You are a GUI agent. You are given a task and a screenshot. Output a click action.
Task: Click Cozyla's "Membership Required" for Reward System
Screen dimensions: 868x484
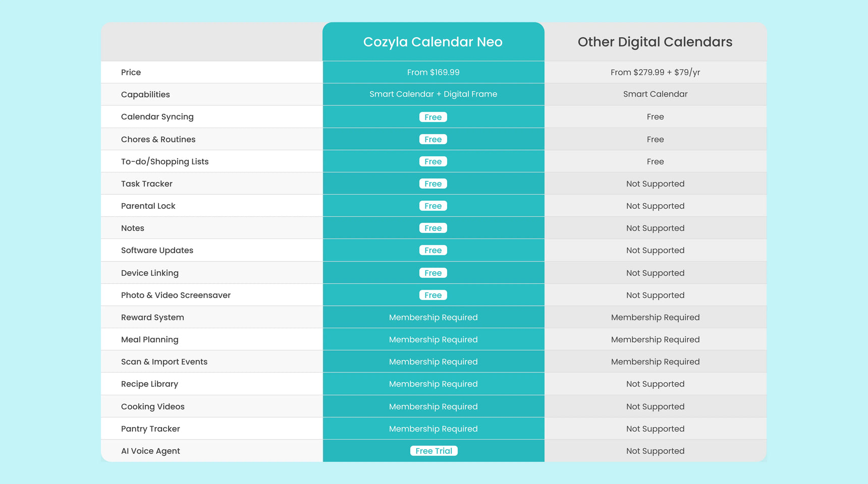pyautogui.click(x=433, y=317)
